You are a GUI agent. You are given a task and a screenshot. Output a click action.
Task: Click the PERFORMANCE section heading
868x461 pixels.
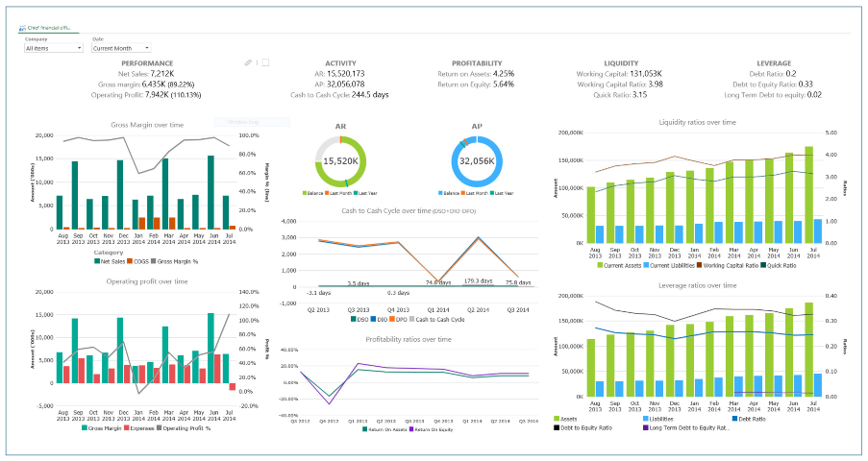click(147, 62)
